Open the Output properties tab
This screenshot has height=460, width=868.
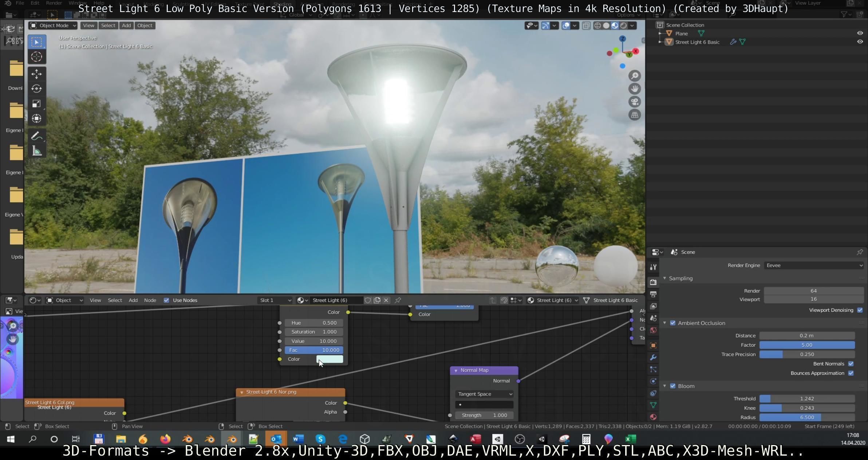coord(653,294)
